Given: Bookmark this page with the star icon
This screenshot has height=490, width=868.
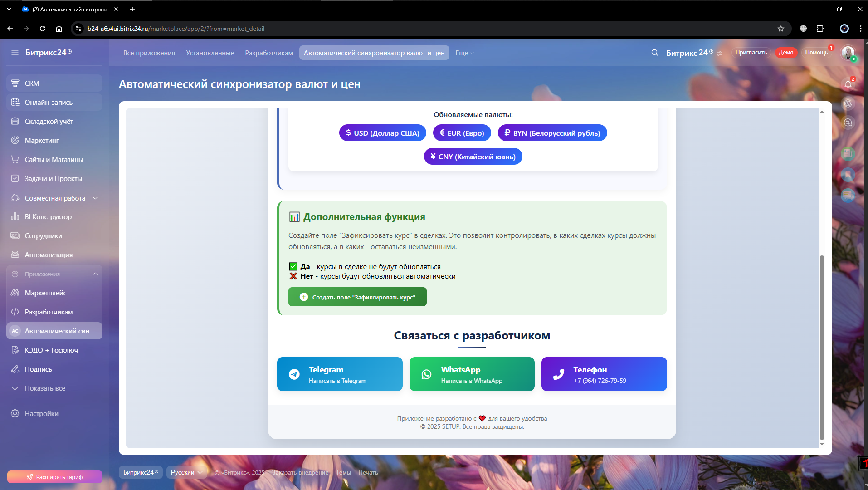Looking at the screenshot, I should pos(781,29).
